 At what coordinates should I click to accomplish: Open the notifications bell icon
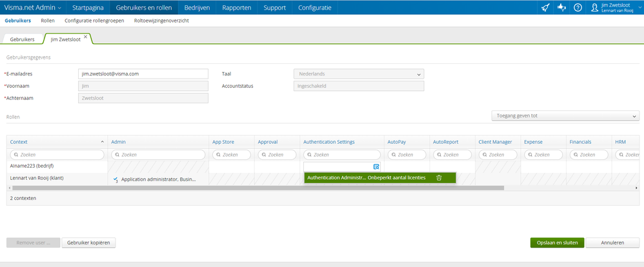click(545, 7)
